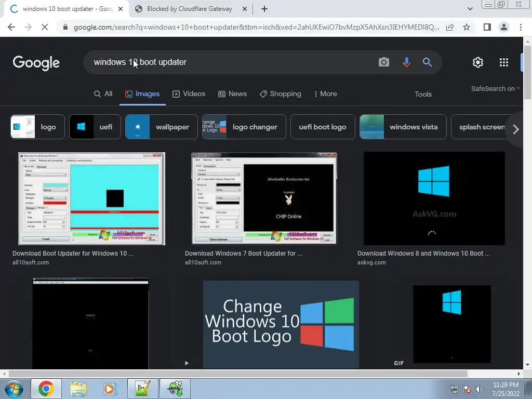This screenshot has width=532, height=399.
Task: Click the blue magnifier search button
Action: click(427, 62)
